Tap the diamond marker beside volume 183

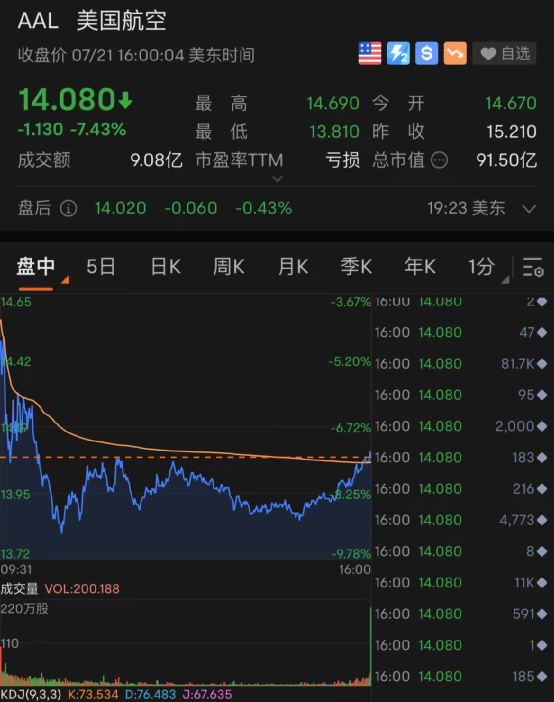coord(542,457)
